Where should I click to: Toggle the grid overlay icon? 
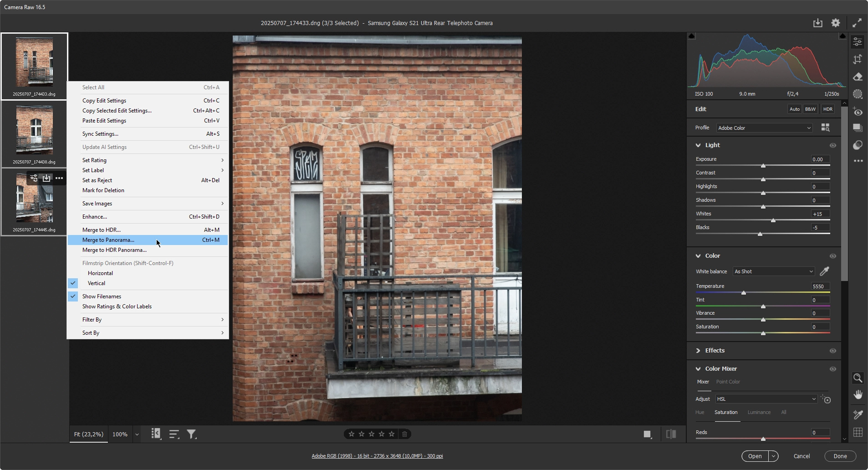click(858, 432)
